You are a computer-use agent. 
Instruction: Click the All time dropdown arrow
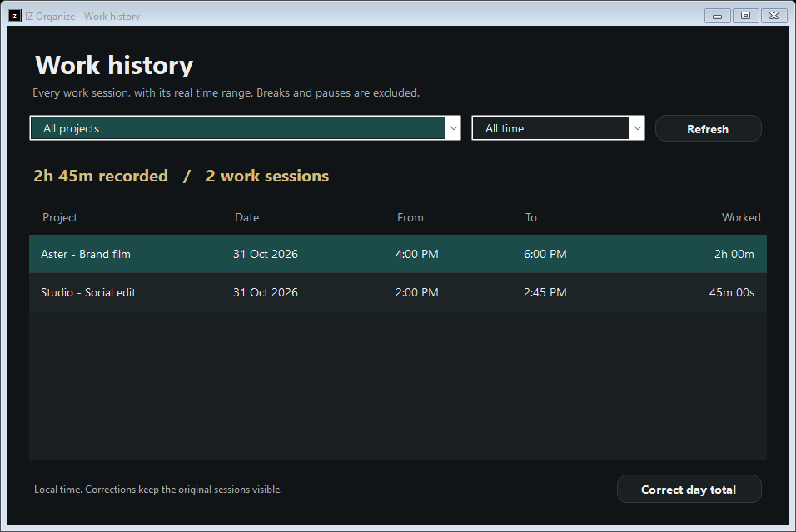(637, 128)
